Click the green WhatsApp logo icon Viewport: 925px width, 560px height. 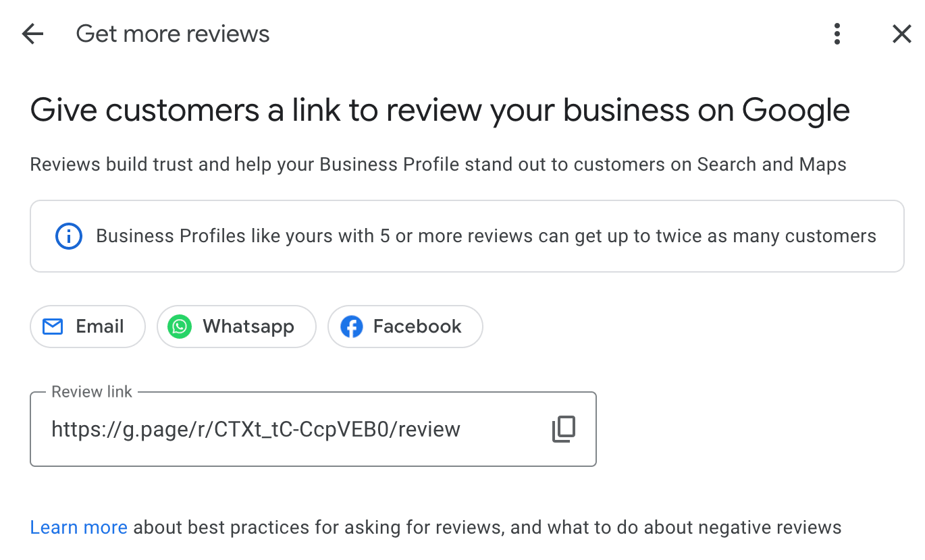pyautogui.click(x=180, y=327)
